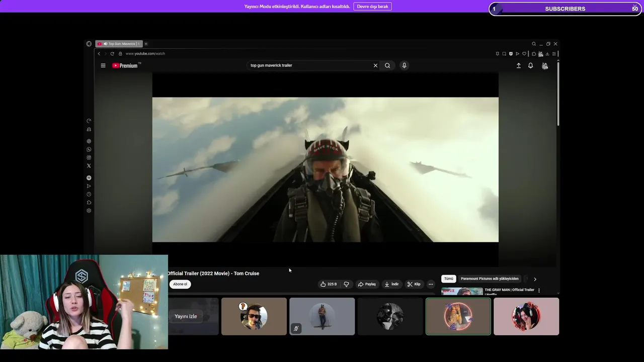Image resolution: width=644 pixels, height=362 pixels.
Task: Download the video with İndir
Action: (391, 284)
